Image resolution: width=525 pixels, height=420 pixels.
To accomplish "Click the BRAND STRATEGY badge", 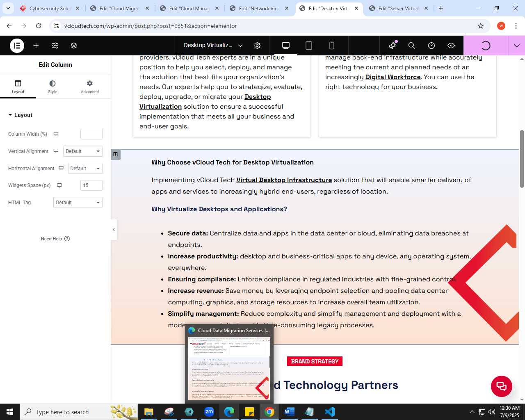I will [x=315, y=361].
